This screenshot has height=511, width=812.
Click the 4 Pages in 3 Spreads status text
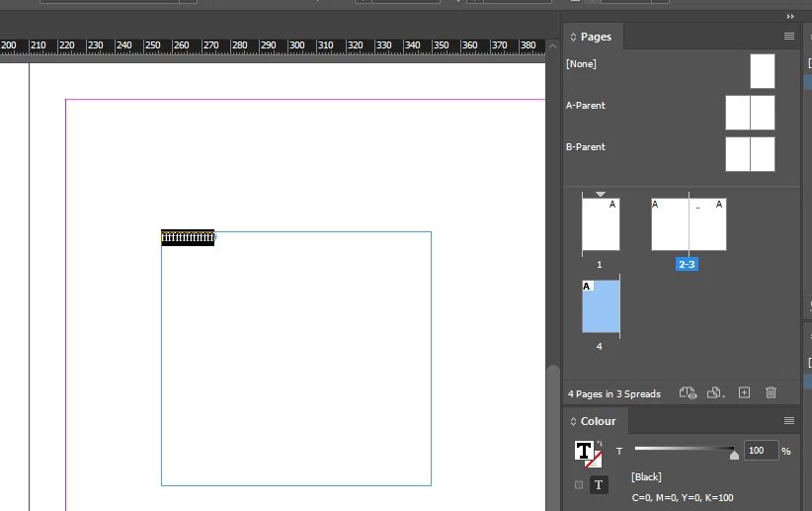(x=614, y=393)
